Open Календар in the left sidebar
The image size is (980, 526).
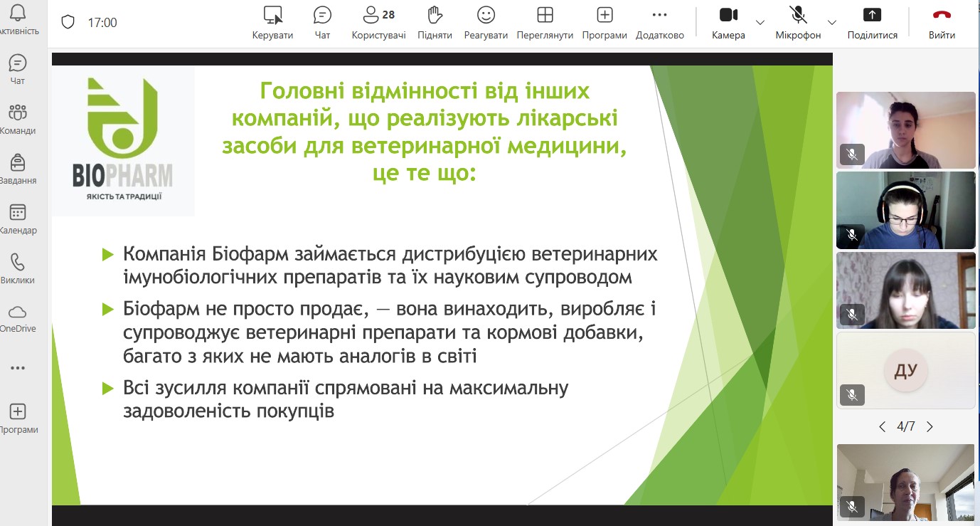tap(18, 219)
